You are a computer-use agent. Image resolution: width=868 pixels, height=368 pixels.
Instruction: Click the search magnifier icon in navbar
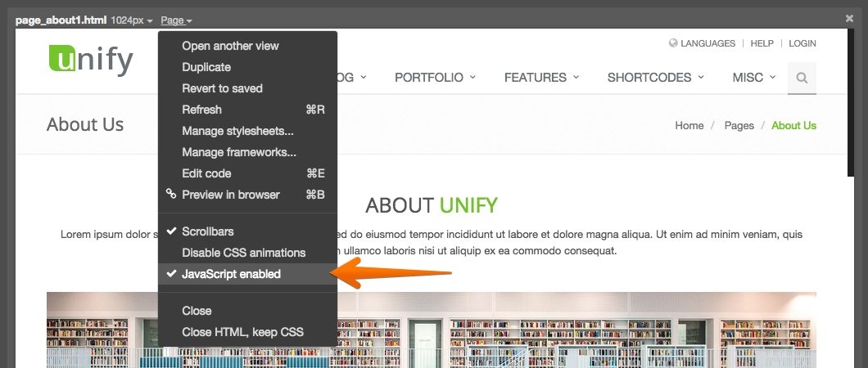click(802, 78)
